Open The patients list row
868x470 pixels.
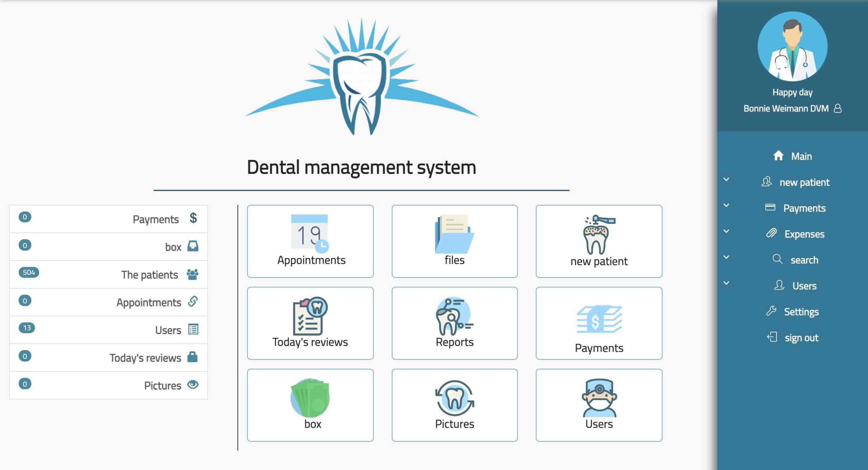coord(149,274)
